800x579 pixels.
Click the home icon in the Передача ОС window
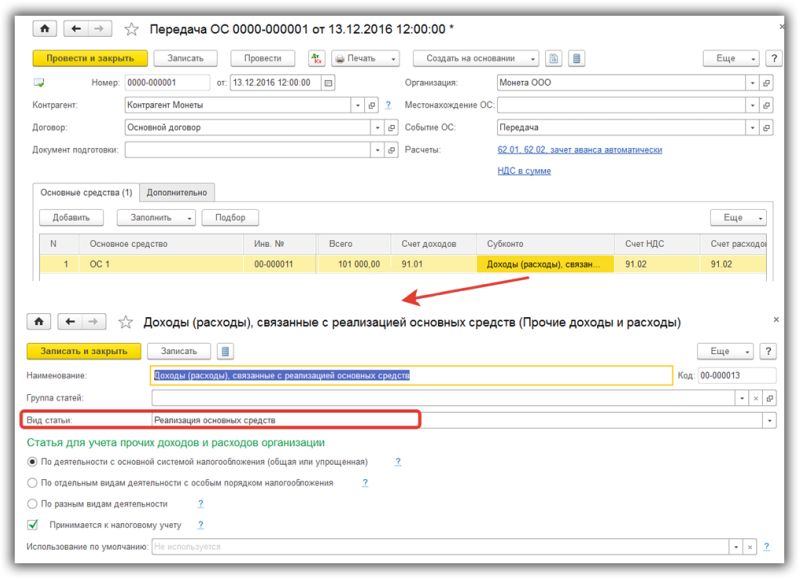pyautogui.click(x=45, y=29)
